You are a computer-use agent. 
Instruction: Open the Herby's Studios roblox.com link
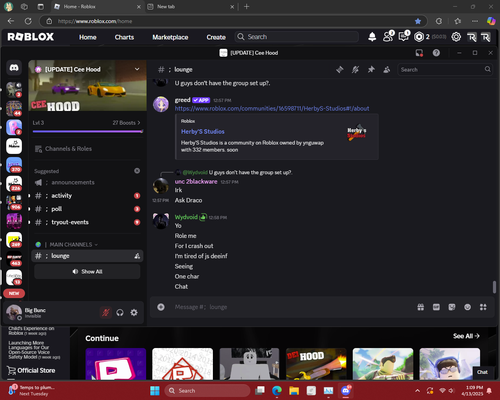pyautogui.click(x=272, y=109)
